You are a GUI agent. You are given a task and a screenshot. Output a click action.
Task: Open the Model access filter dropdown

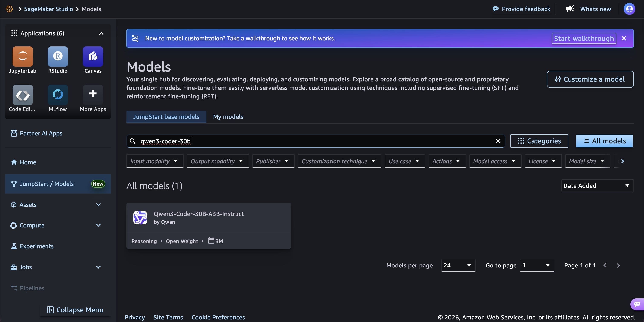click(495, 161)
